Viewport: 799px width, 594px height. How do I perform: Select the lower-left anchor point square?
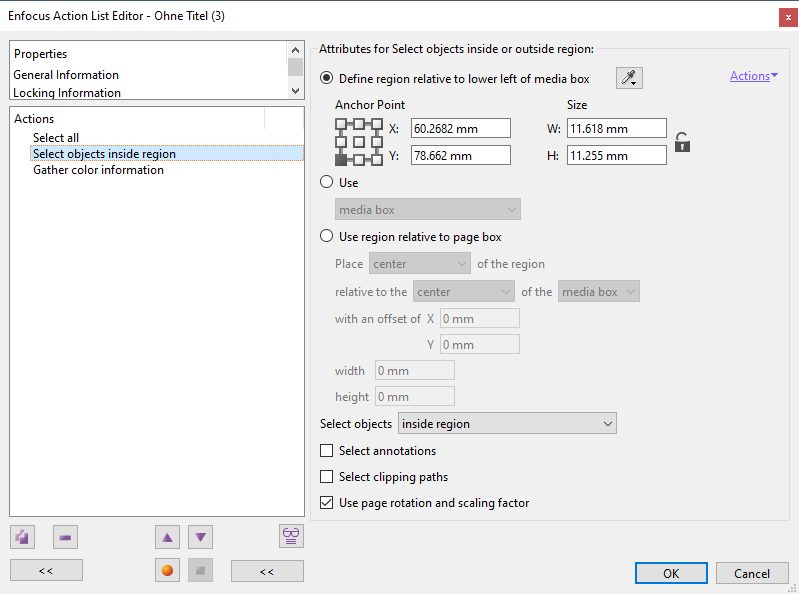[340, 160]
